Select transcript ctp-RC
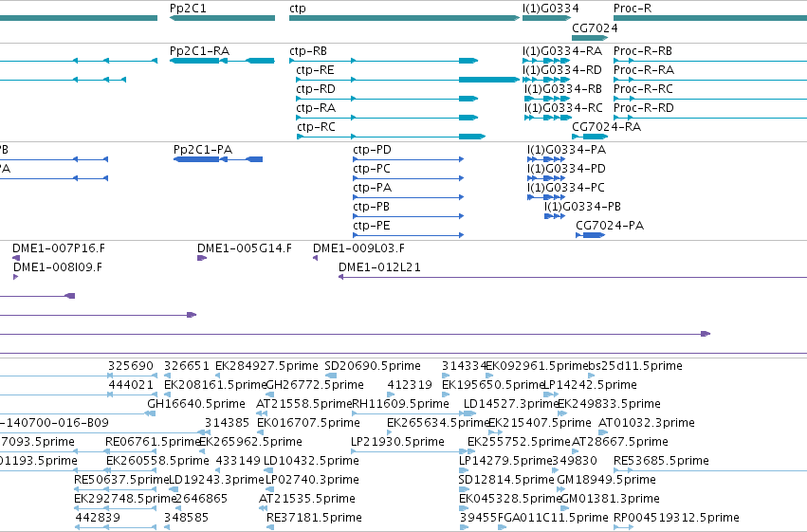The image size is (807, 532). [391, 137]
